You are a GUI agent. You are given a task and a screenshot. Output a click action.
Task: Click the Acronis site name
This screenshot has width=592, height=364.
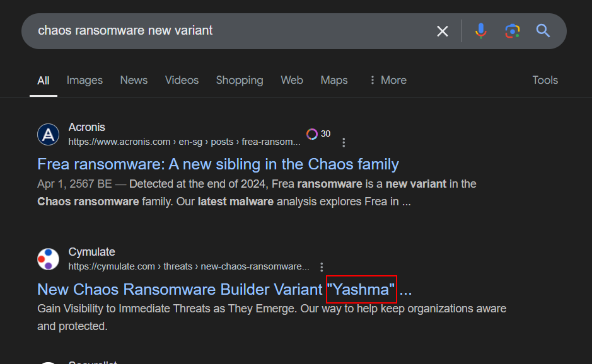(87, 127)
